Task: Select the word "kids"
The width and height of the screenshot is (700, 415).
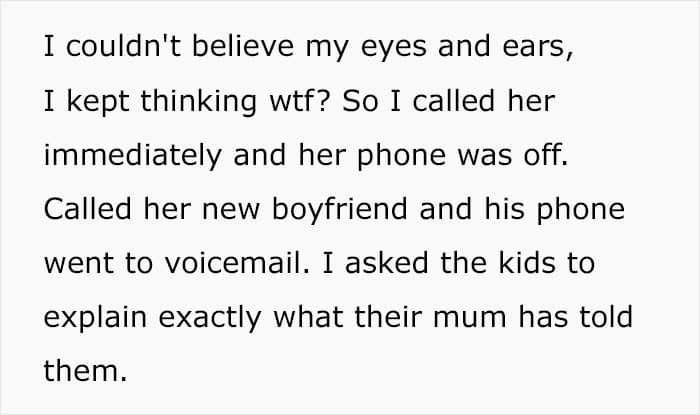Action: coord(527,262)
